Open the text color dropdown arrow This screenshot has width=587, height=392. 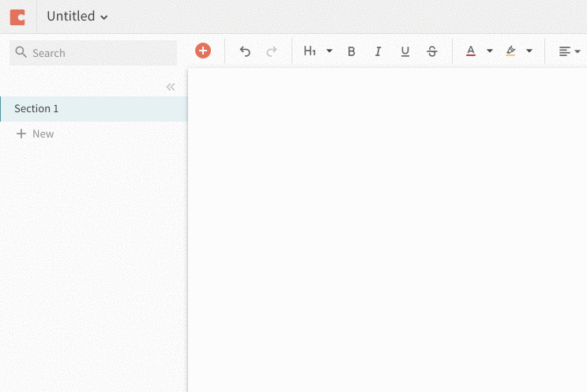489,51
